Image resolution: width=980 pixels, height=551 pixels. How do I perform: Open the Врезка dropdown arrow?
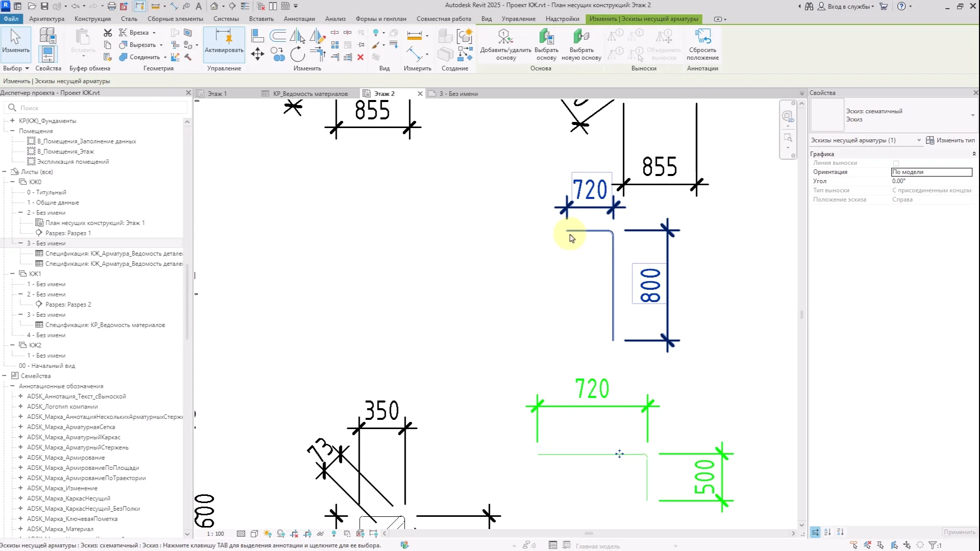154,33
